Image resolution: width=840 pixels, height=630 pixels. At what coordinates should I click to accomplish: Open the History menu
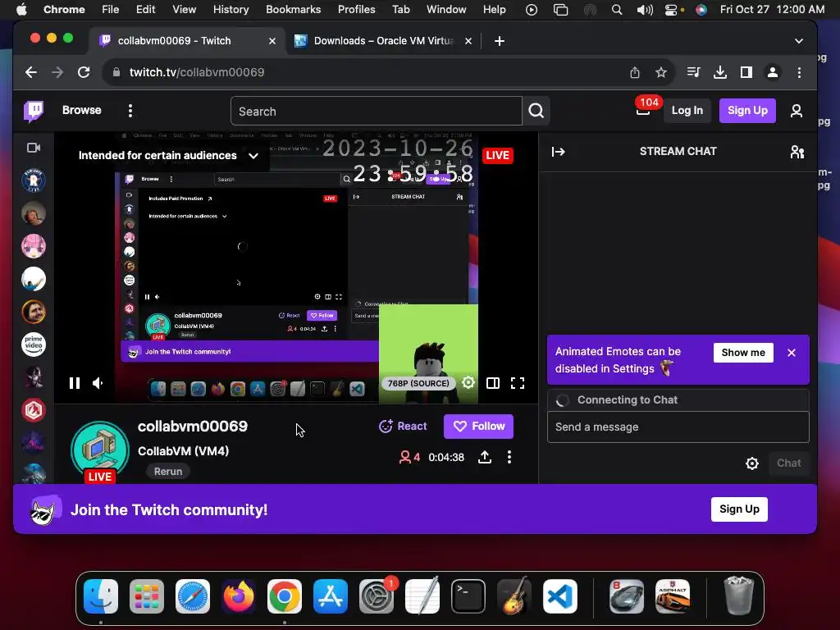(231, 10)
